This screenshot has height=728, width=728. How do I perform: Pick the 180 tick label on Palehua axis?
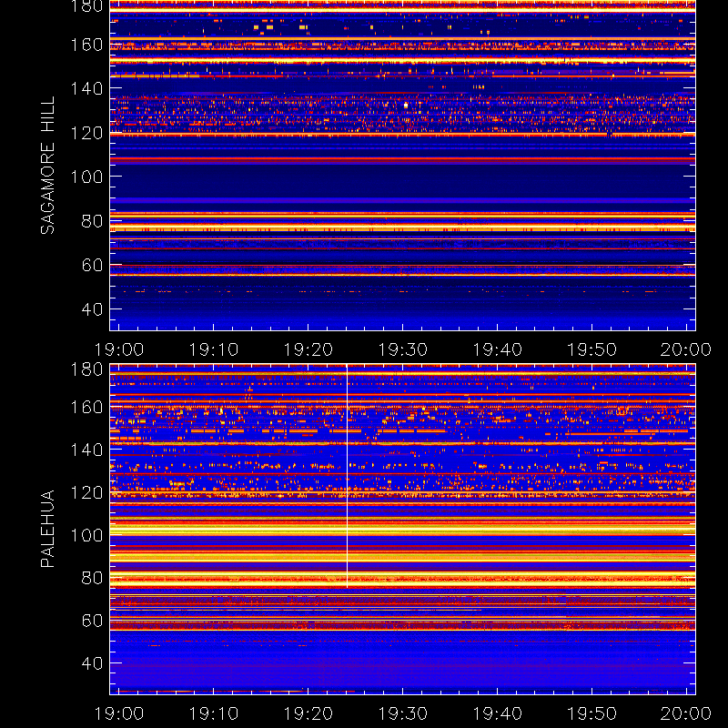point(86,369)
